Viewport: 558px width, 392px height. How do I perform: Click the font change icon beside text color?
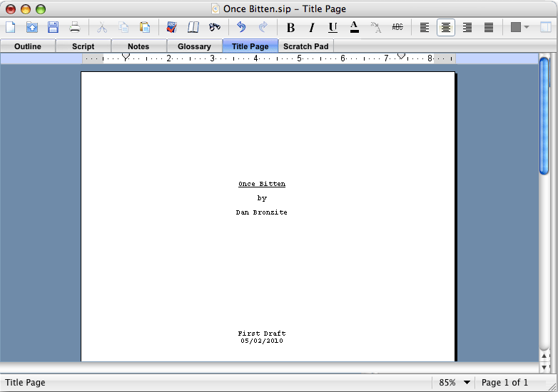pyautogui.click(x=375, y=27)
